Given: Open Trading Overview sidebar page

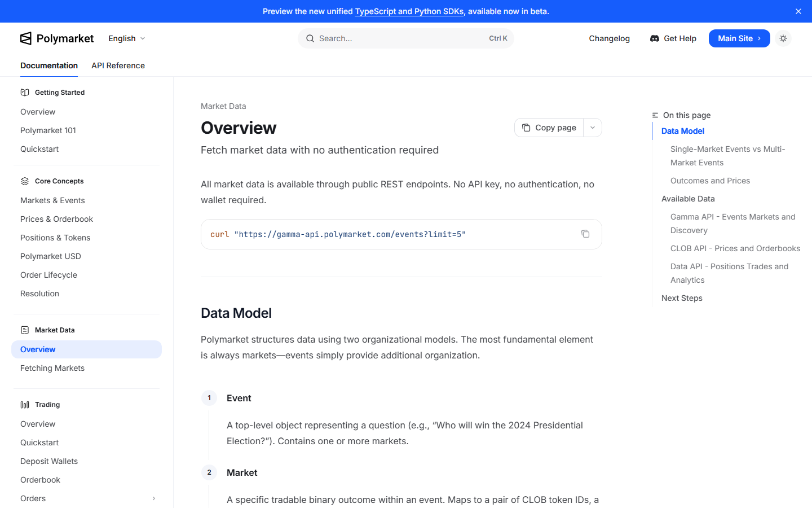Looking at the screenshot, I should tap(38, 424).
